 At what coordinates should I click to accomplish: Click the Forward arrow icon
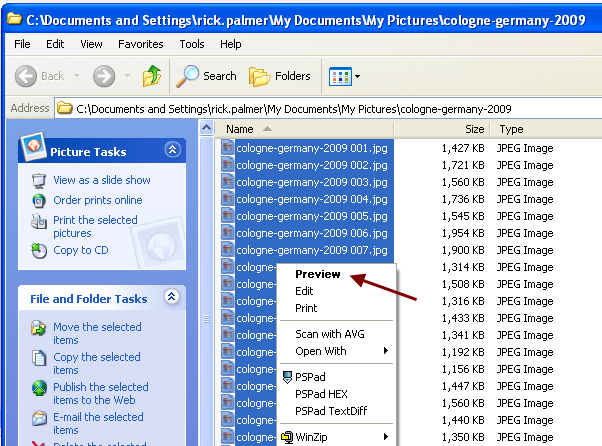(x=104, y=76)
